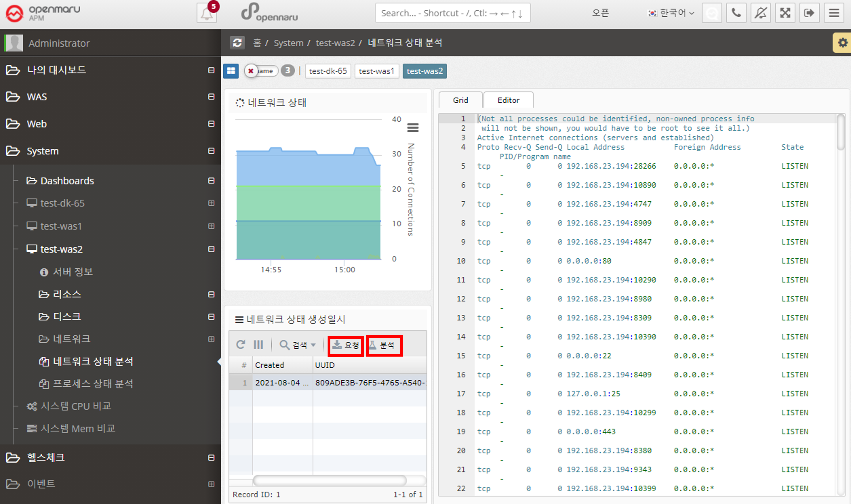Click the blue grid view icon
Viewport: 851px width, 504px height.
tap(231, 71)
